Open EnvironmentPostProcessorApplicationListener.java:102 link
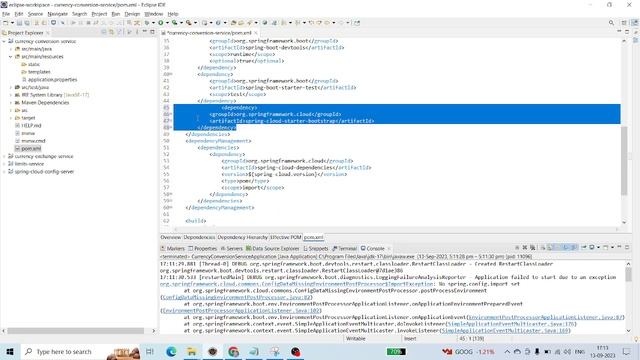This screenshot has height=360, width=640. [x=241, y=311]
